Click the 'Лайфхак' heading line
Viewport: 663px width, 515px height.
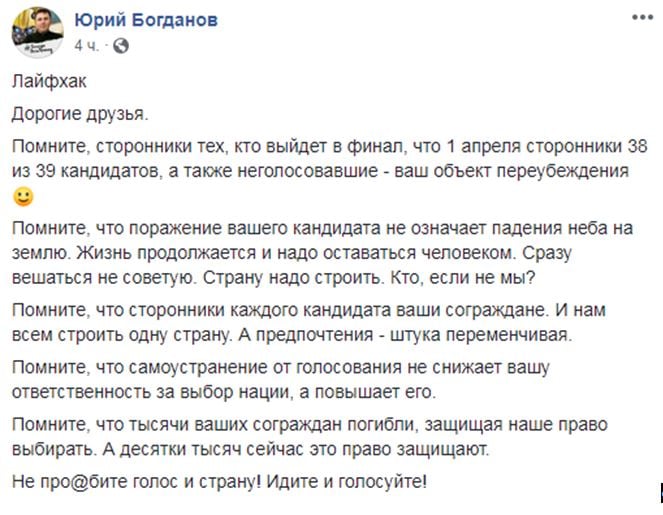click(49, 81)
